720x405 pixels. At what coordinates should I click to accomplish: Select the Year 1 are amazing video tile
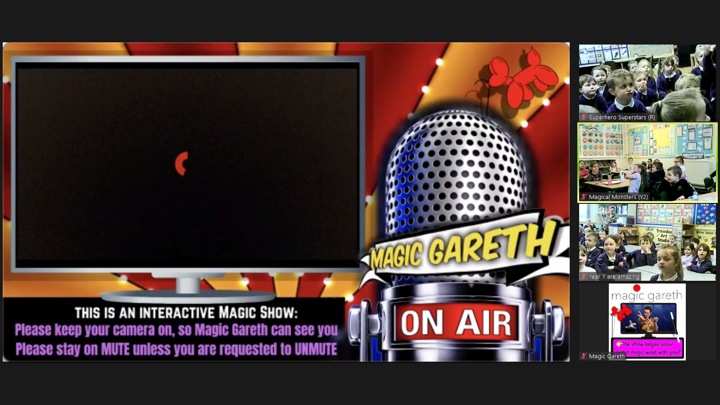[x=647, y=238]
